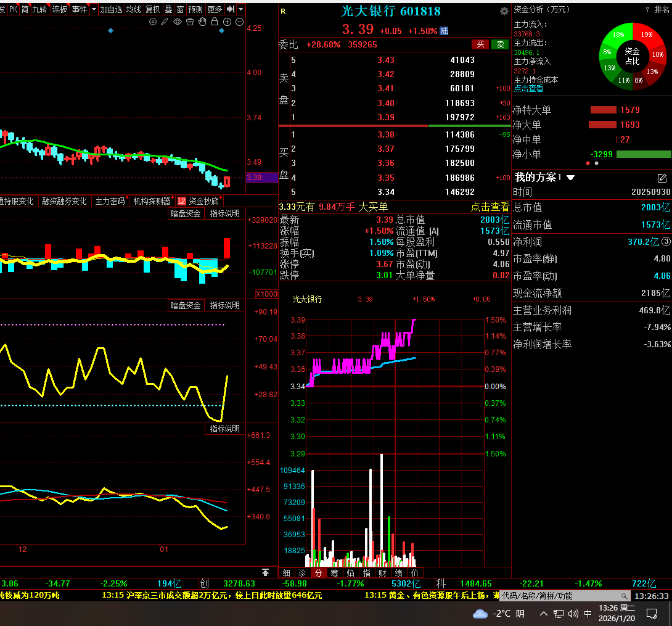This screenshot has width=672, height=626.
Task: Click 指标说明 in the bottom indicator panel
Action: 225,429
